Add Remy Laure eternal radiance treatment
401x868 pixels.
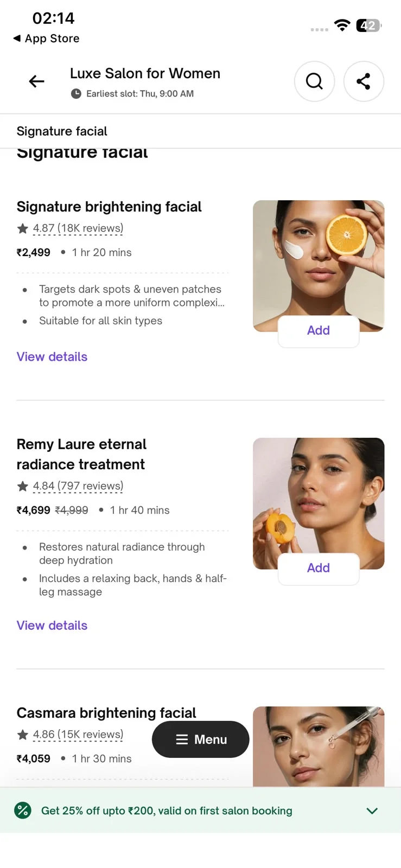pos(319,568)
